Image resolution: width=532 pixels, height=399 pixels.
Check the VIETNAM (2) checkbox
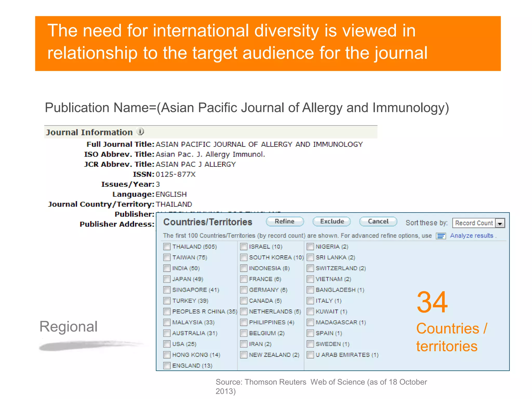coord(310,279)
